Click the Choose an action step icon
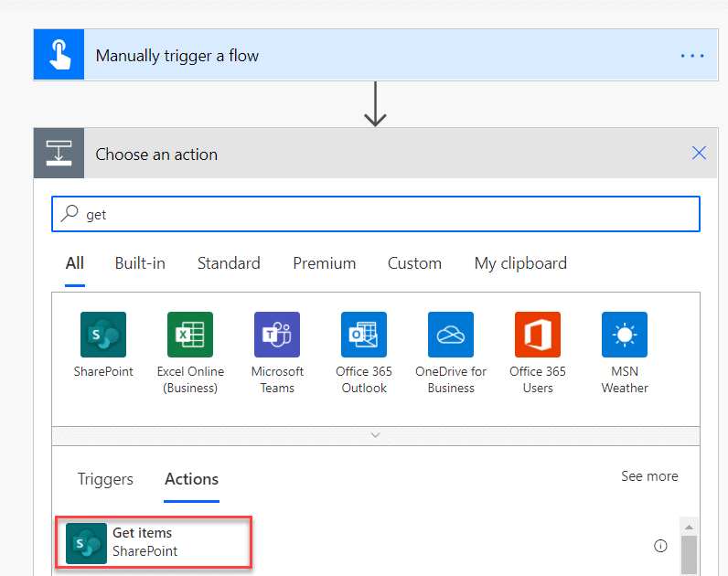728x576 pixels. tap(59, 154)
